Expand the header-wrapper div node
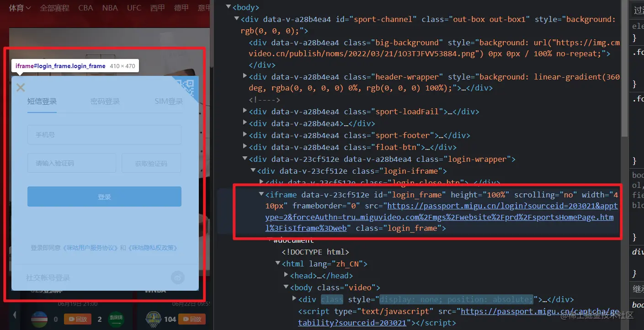The width and height of the screenshot is (644, 330). [245, 76]
